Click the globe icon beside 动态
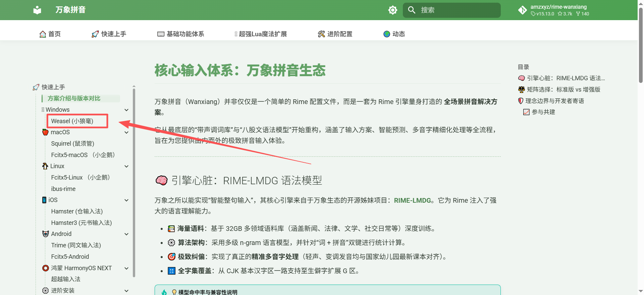The height and width of the screenshot is (295, 644). [387, 34]
